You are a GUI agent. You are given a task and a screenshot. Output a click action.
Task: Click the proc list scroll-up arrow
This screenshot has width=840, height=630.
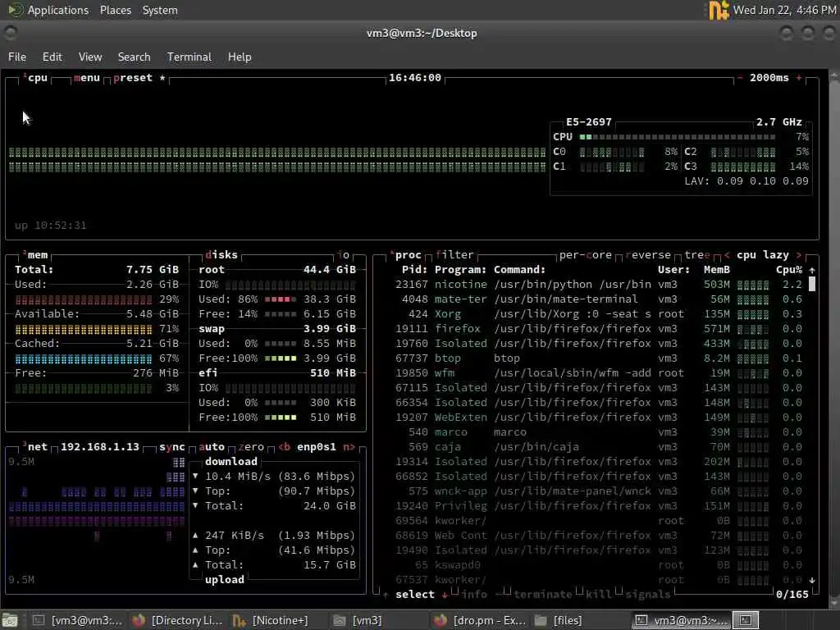pyautogui.click(x=812, y=270)
